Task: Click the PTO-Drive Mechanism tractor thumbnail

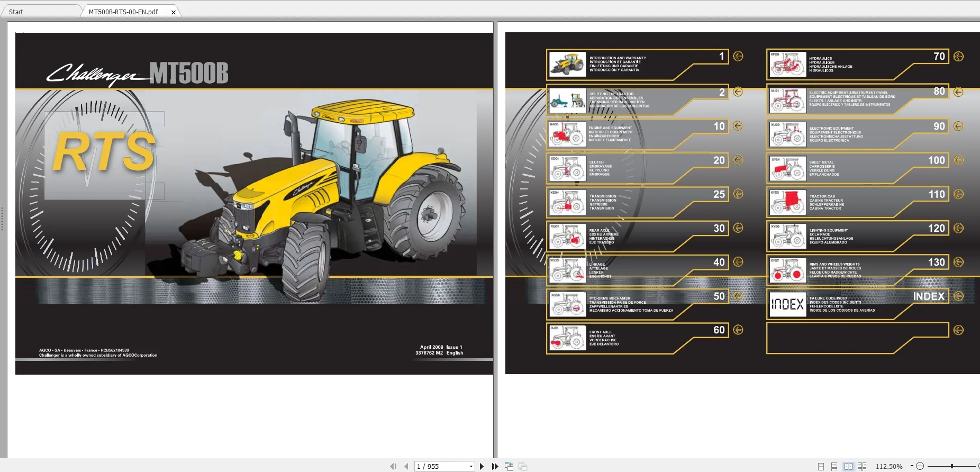Action: click(567, 304)
